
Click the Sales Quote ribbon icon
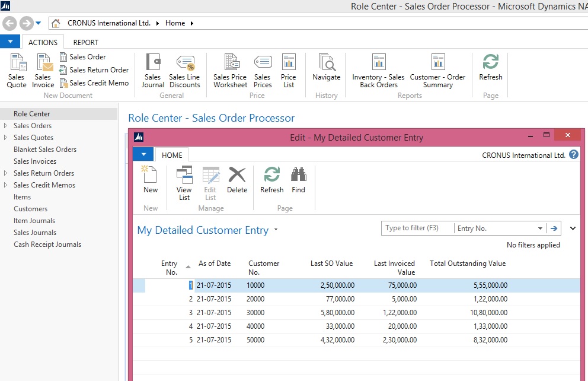click(x=17, y=70)
